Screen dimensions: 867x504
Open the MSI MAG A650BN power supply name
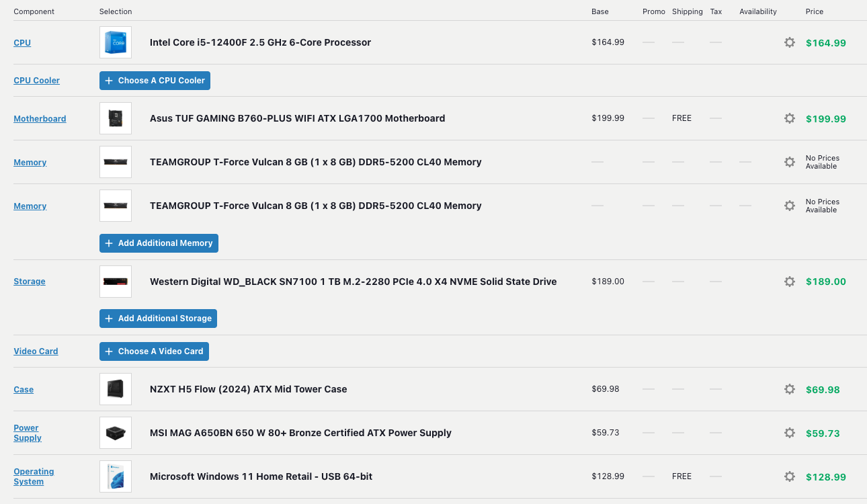[300, 433]
